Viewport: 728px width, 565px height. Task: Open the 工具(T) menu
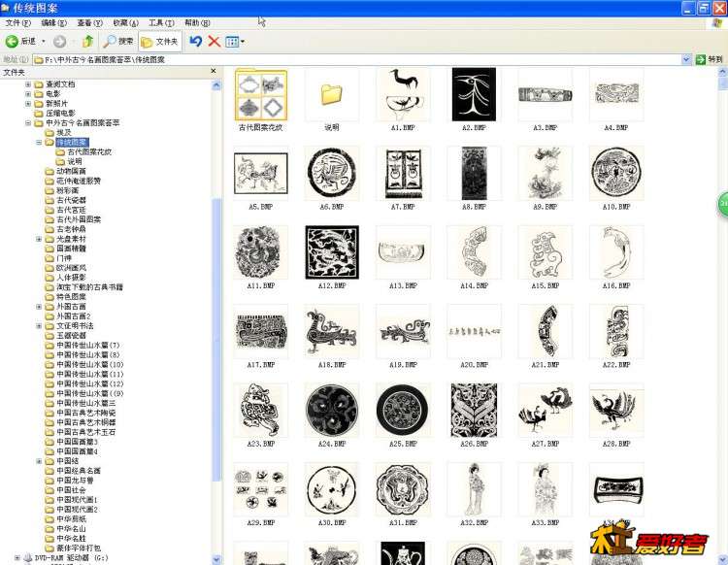[x=161, y=22]
